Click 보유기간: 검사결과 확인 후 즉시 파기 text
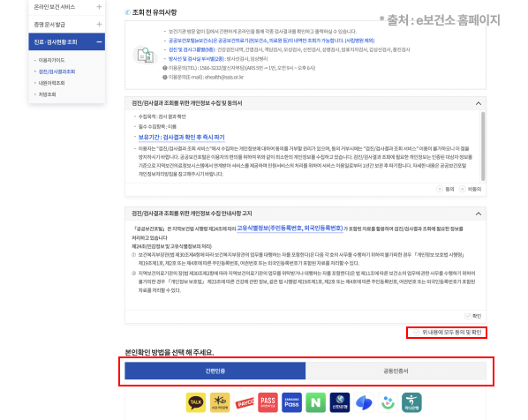 pyautogui.click(x=182, y=138)
